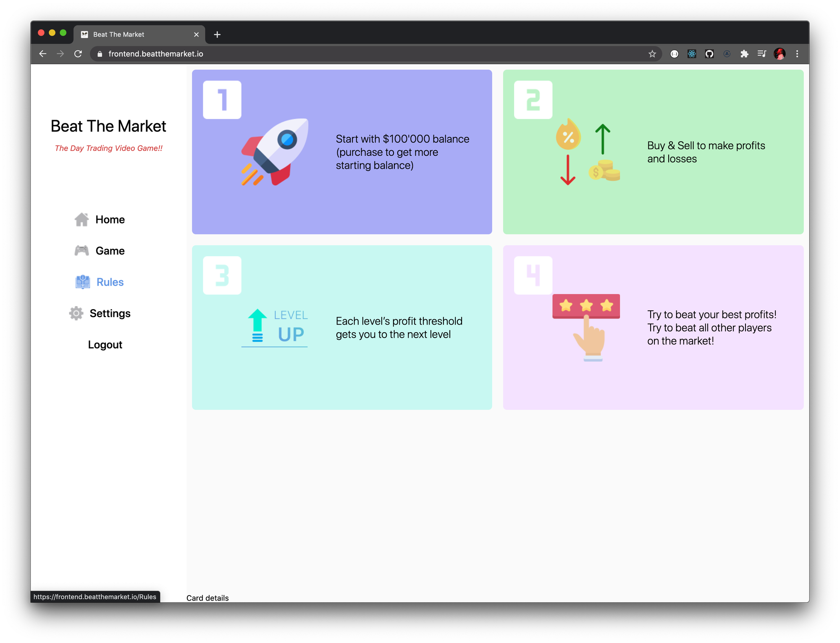
Task: Click the number 2 badge on green card
Action: (533, 100)
